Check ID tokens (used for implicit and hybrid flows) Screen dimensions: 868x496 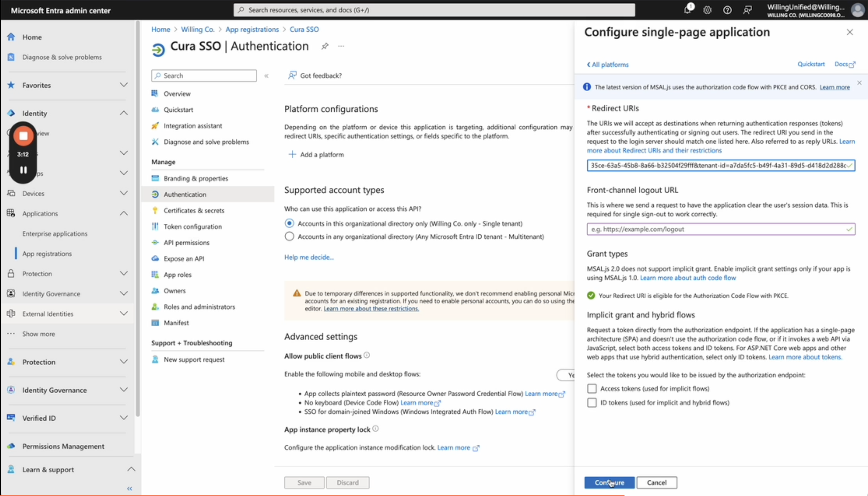592,403
